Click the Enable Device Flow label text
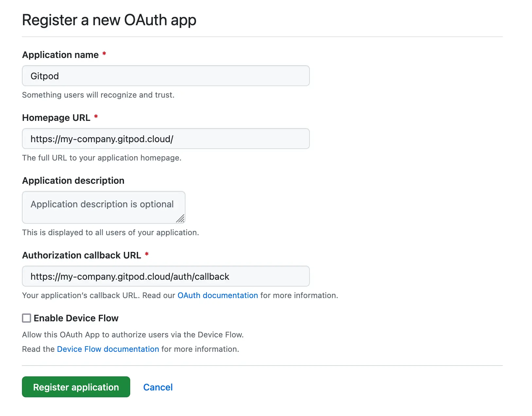The width and height of the screenshot is (532, 416). 76,318
